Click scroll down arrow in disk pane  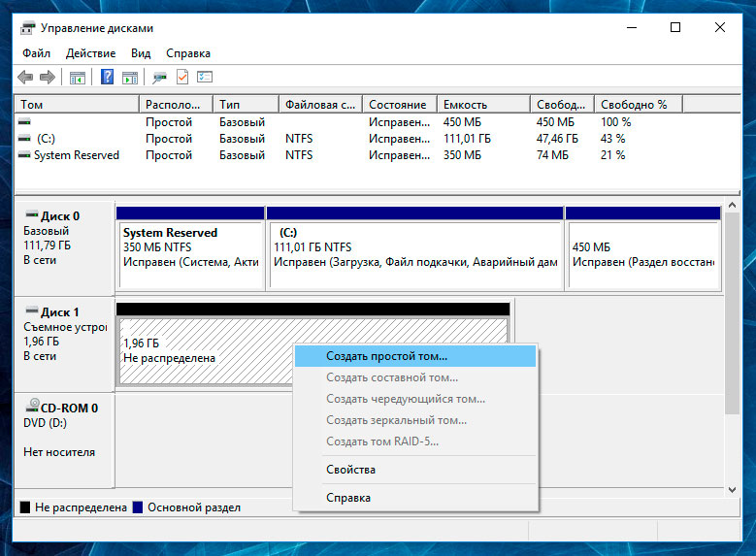732,490
